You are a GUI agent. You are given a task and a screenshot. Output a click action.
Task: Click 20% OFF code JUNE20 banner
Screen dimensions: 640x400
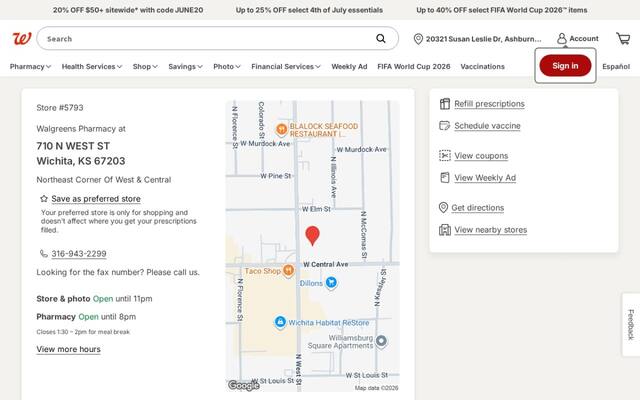(128, 10)
